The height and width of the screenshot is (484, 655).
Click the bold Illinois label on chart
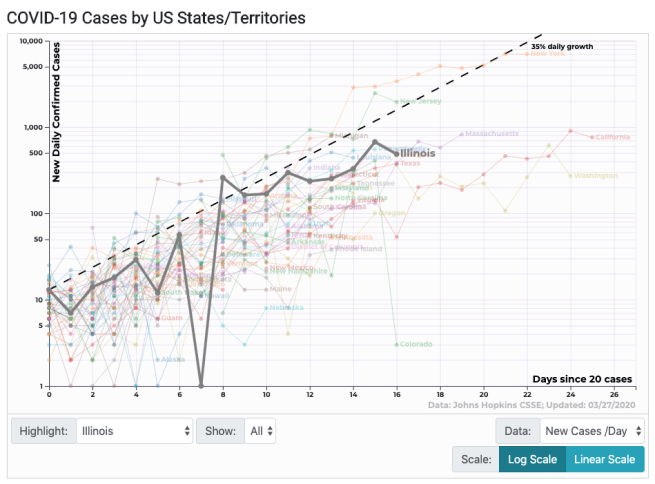[x=419, y=154]
